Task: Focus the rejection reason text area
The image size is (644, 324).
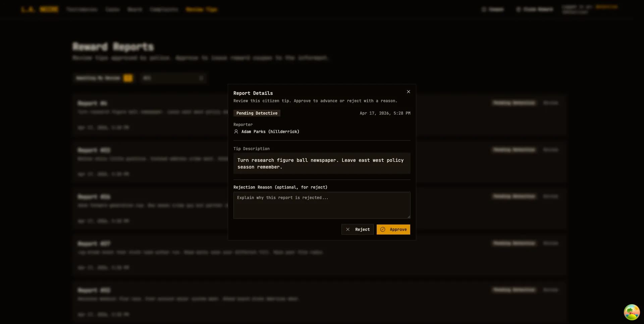Action: coord(322,205)
